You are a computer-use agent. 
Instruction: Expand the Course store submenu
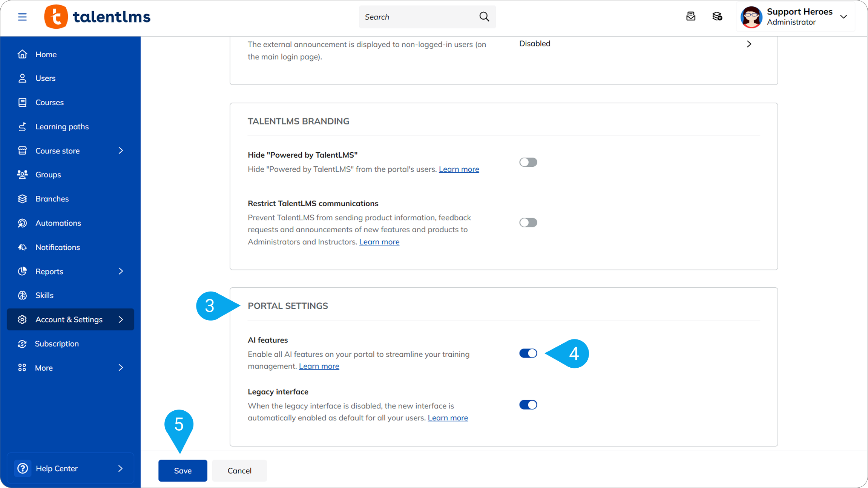tap(121, 150)
